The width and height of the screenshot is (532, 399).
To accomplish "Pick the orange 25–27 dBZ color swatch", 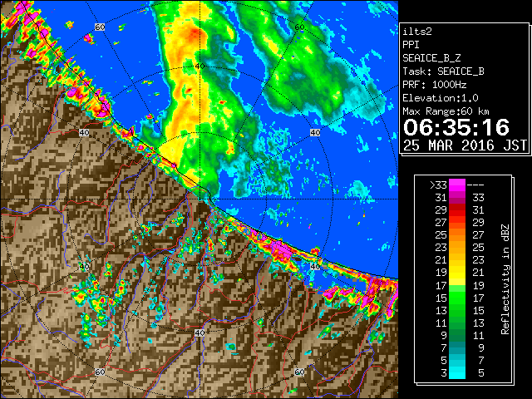I will coord(457,235).
